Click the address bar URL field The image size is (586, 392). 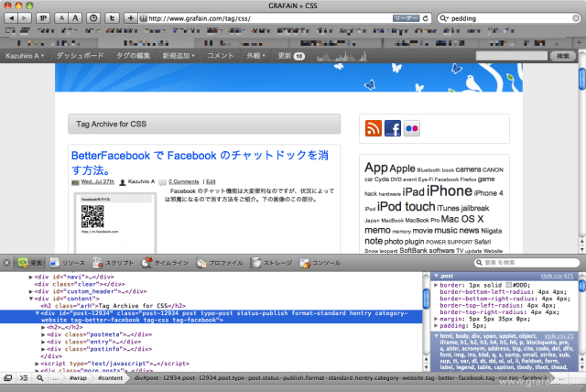click(x=266, y=18)
